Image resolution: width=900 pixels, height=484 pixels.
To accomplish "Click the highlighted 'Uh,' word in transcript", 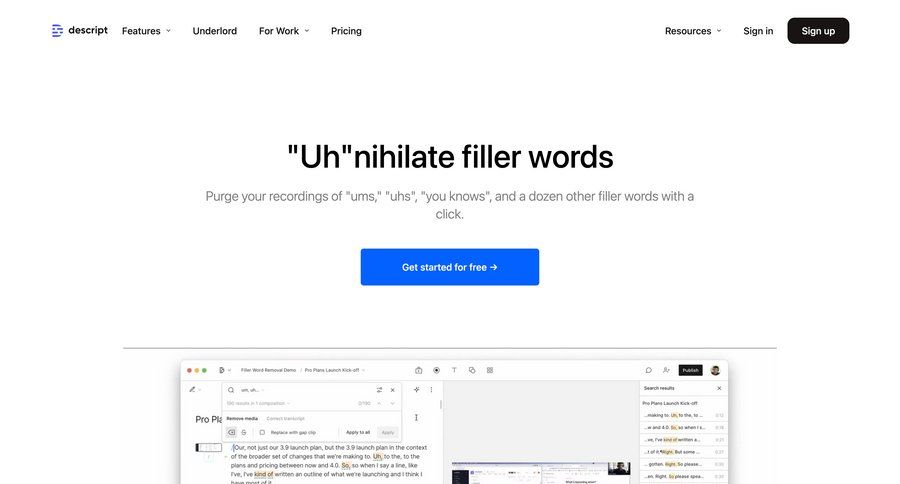I will coord(378,456).
